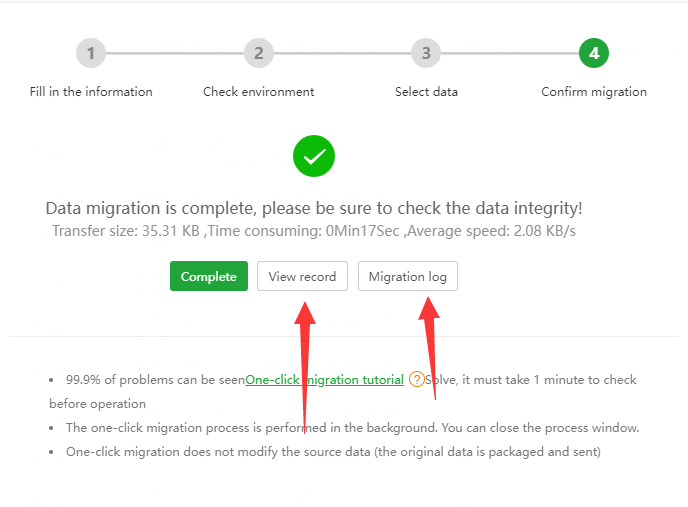Click the progress line between steps 1 and 2
Image resolution: width=688 pixels, height=507 pixels.
(175, 53)
